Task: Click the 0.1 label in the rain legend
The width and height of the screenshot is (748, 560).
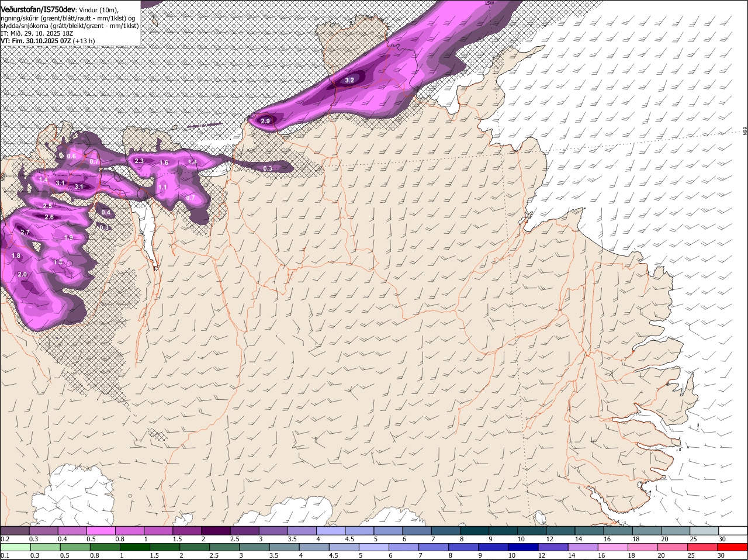Action: tap(5, 555)
